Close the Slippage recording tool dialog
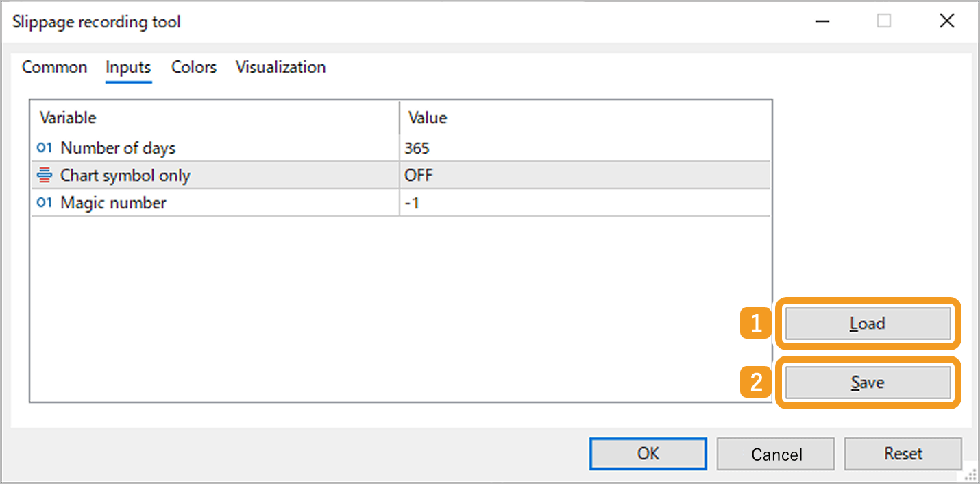 point(946,21)
